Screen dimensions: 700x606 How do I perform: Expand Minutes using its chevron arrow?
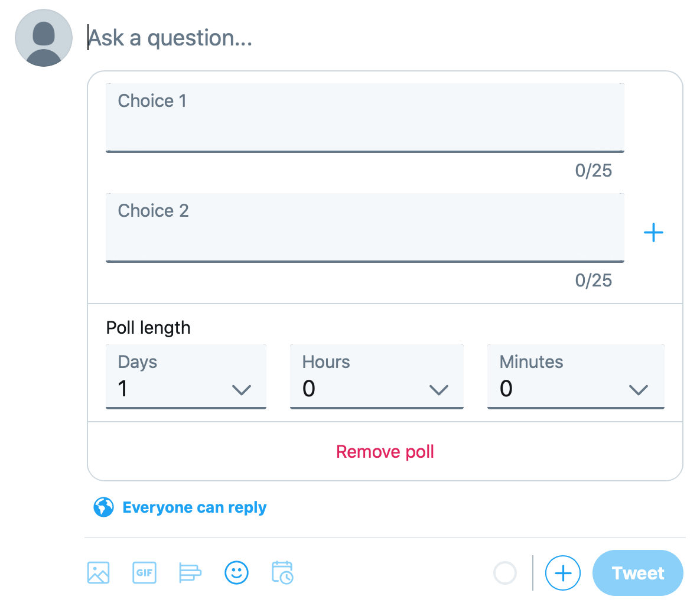(x=639, y=390)
